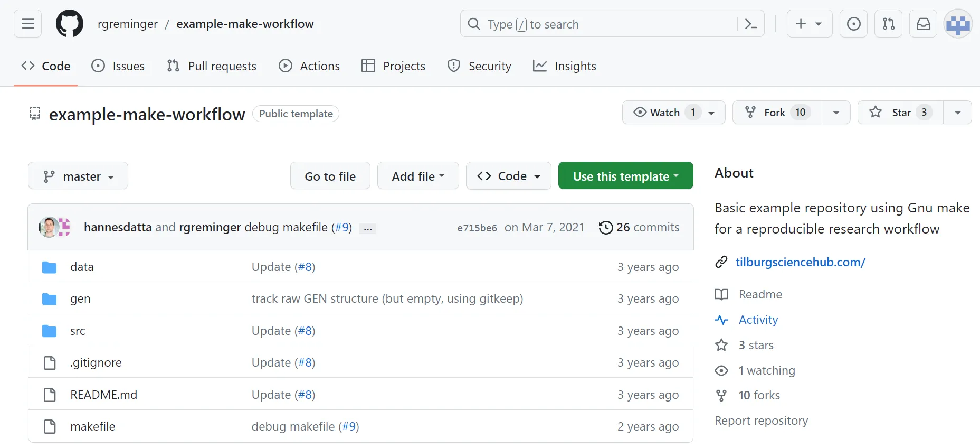Open the src folder
The image size is (980, 448).
[x=78, y=331]
